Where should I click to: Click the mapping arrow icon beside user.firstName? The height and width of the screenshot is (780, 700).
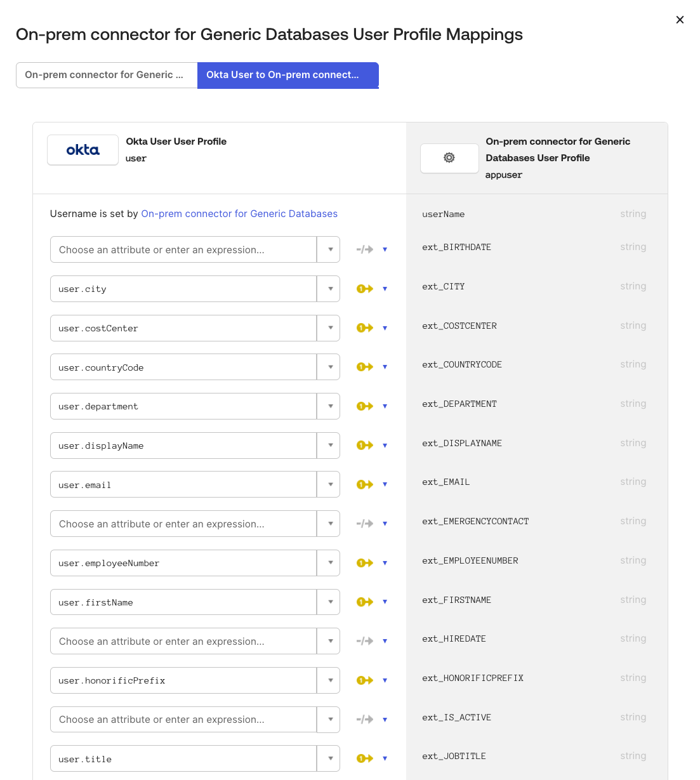pyautogui.click(x=364, y=602)
